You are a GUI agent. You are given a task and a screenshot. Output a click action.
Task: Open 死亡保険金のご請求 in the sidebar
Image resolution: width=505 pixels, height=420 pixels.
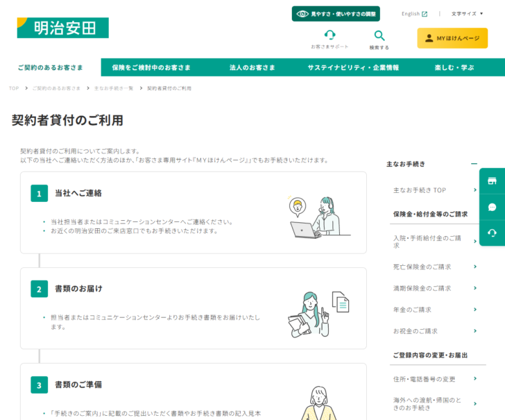(x=434, y=267)
